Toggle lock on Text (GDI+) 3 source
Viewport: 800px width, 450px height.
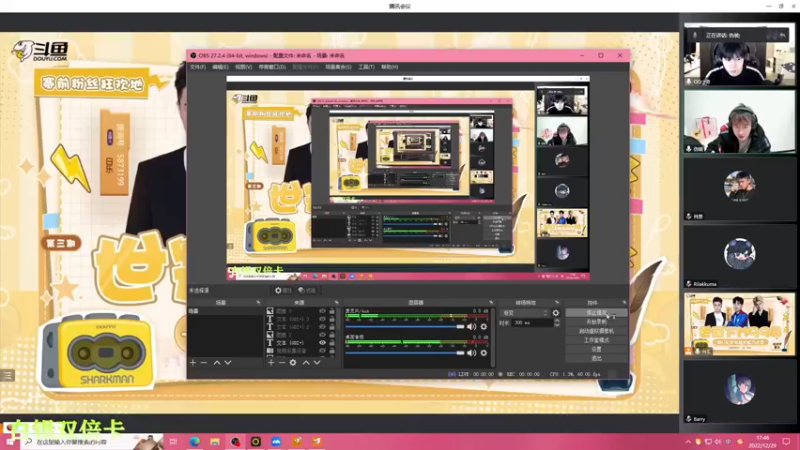pyautogui.click(x=332, y=319)
